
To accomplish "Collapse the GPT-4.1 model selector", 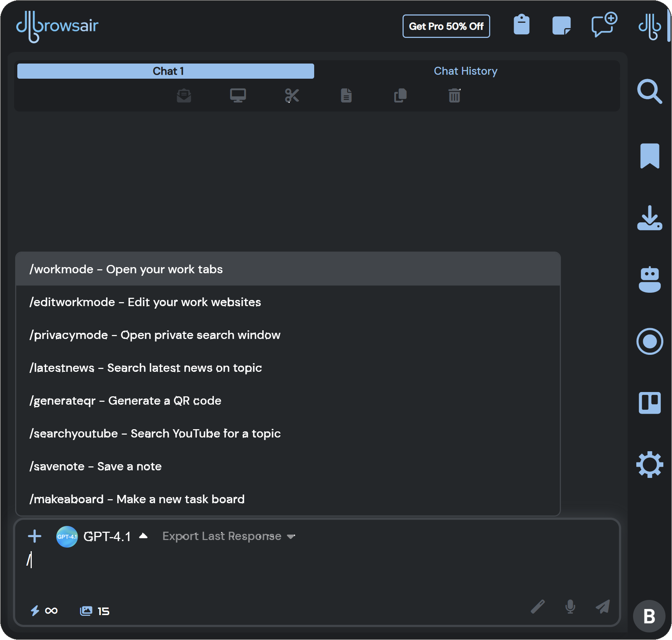I will [143, 536].
